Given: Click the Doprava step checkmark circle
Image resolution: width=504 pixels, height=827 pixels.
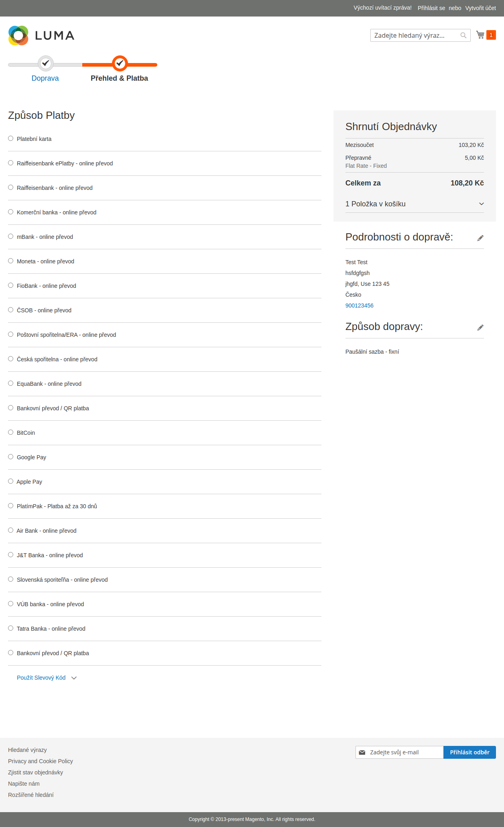Looking at the screenshot, I should [x=46, y=63].
